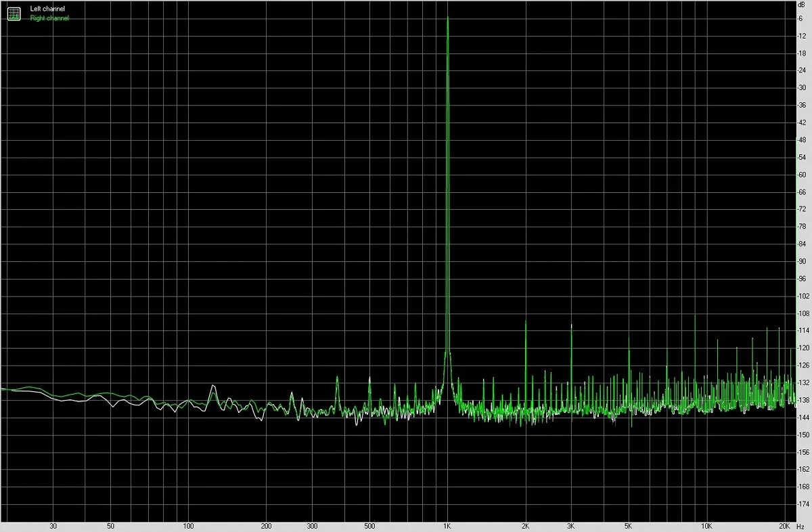Click the 'dB' unit label on the vertical axis
This screenshot has height=532, width=812.
801,5
